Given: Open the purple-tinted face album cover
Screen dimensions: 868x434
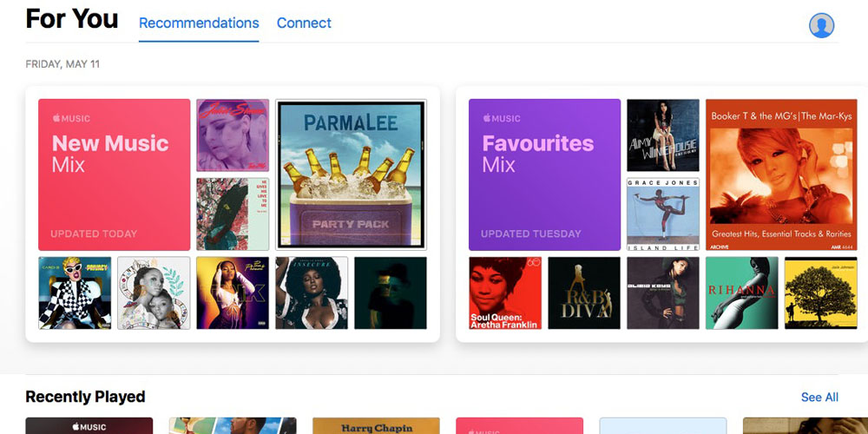Looking at the screenshot, I should 233,135.
